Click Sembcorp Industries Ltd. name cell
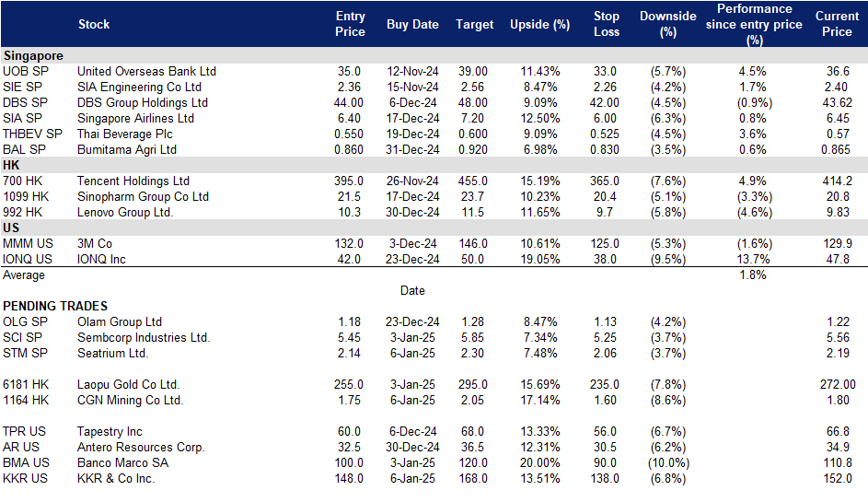 pos(144,337)
